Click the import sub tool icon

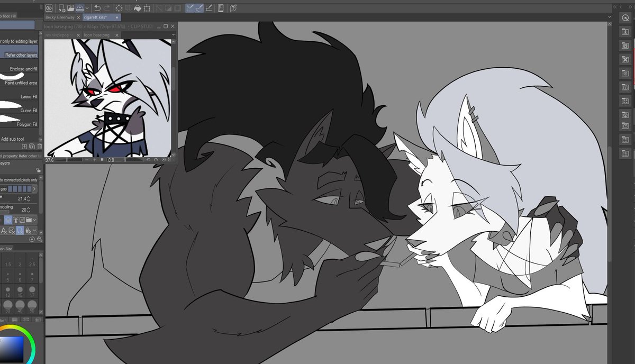24,146
